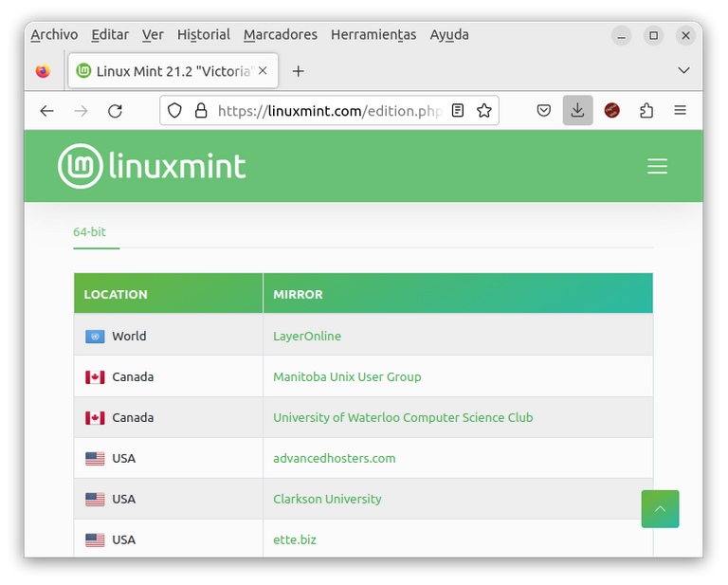This screenshot has height=585, width=728.
Task: Click the linuxmint logo
Action: [x=152, y=166]
